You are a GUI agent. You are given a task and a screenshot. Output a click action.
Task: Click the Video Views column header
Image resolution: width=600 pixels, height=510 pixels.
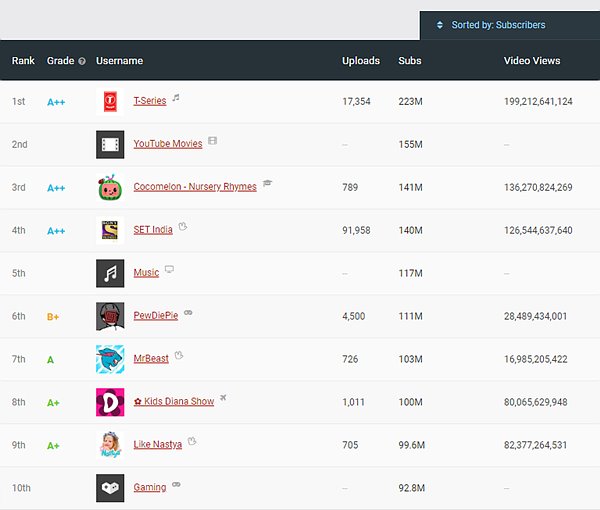pyautogui.click(x=532, y=60)
